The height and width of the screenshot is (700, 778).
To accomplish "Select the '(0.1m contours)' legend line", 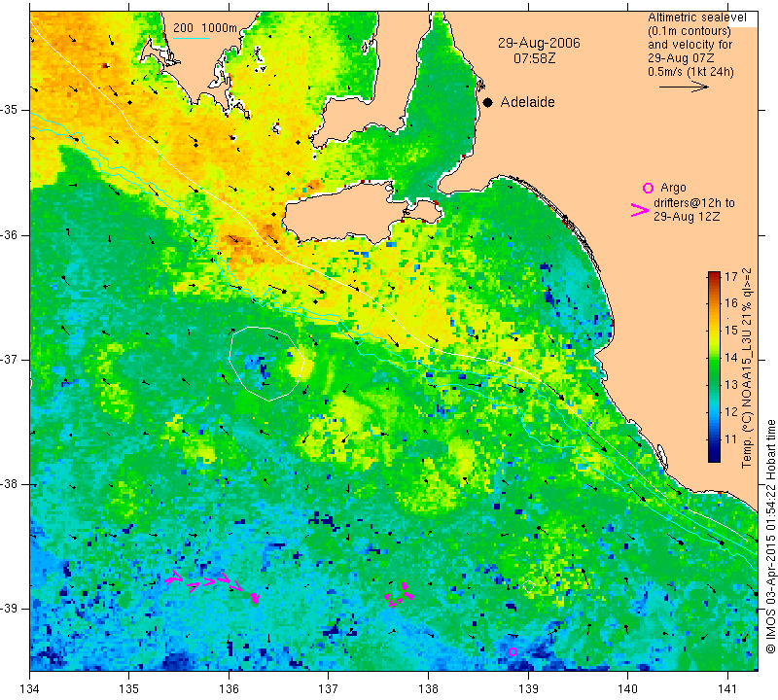I will coord(690,31).
